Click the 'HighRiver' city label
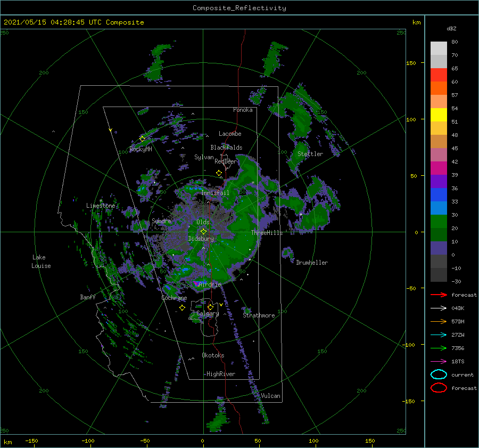 pos(221,374)
